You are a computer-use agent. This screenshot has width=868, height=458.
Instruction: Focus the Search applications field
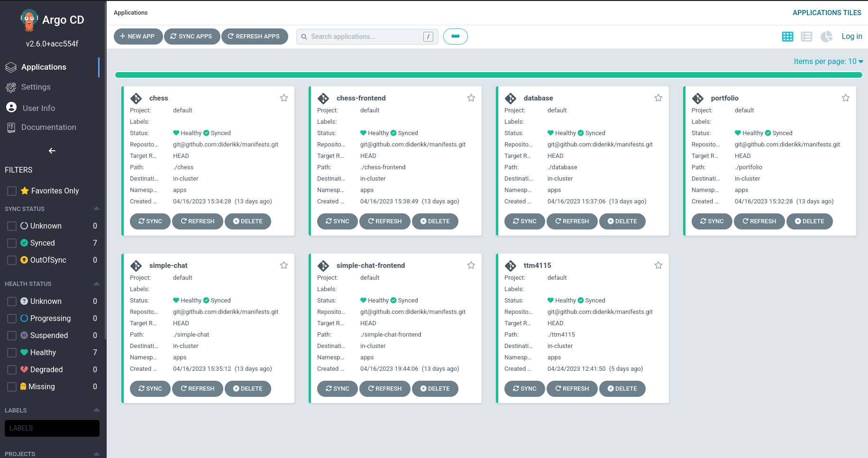(x=367, y=37)
